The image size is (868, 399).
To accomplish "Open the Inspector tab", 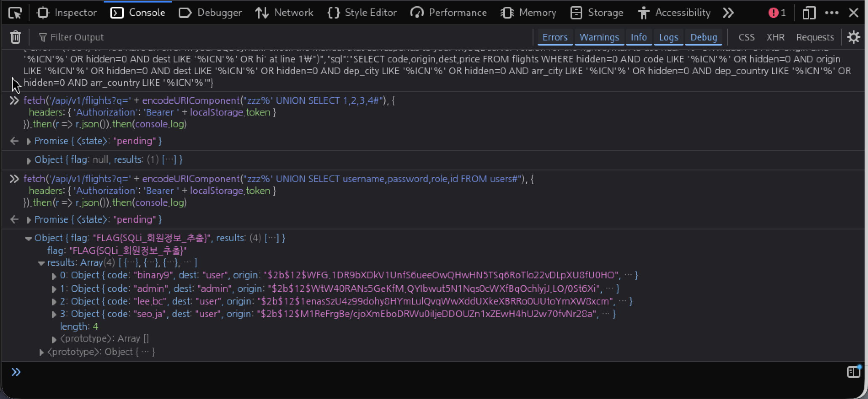I will click(x=67, y=13).
